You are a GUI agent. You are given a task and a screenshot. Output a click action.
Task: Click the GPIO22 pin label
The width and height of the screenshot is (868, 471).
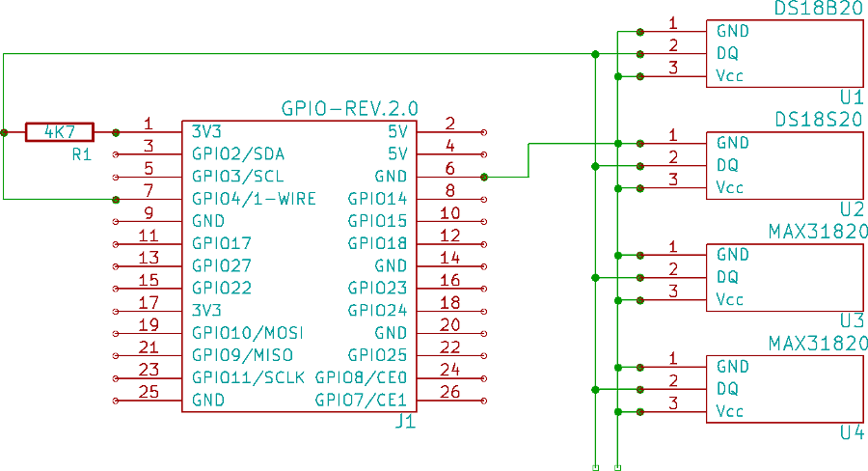[x=222, y=289]
